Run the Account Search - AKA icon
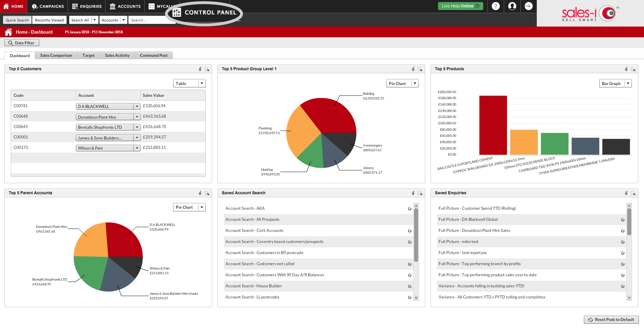The image size is (644, 328). pos(410,209)
